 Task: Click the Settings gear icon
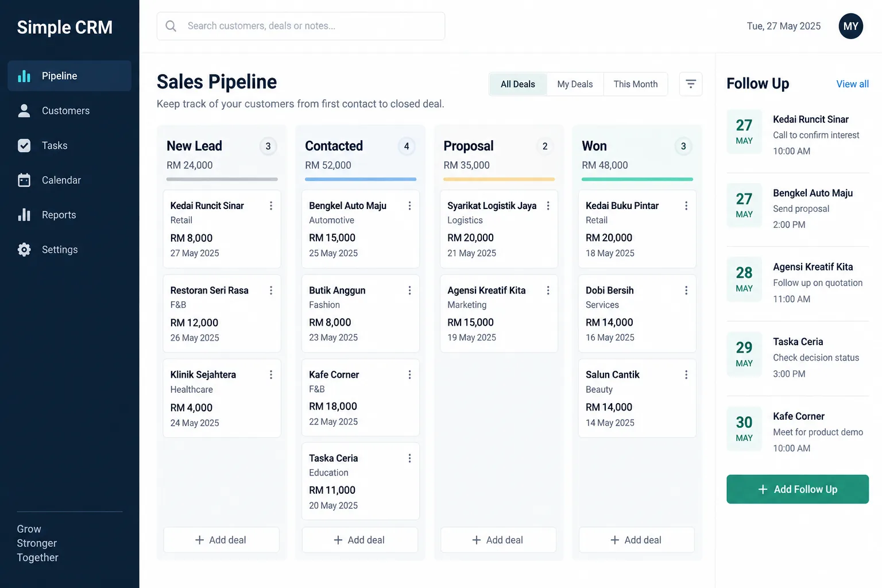[x=24, y=250]
